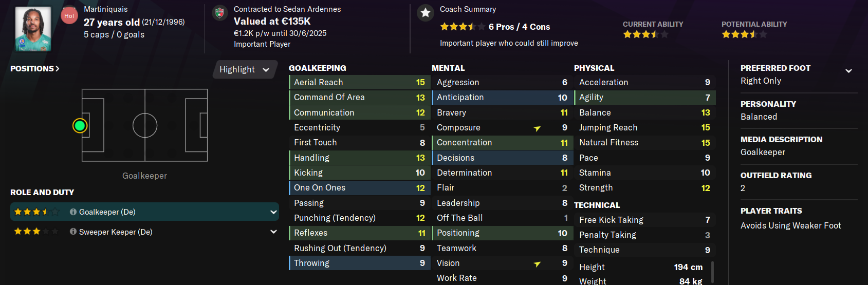The height and width of the screenshot is (285, 868).
Task: Click the scrollbar beside Height and Weight
Action: tap(712, 272)
